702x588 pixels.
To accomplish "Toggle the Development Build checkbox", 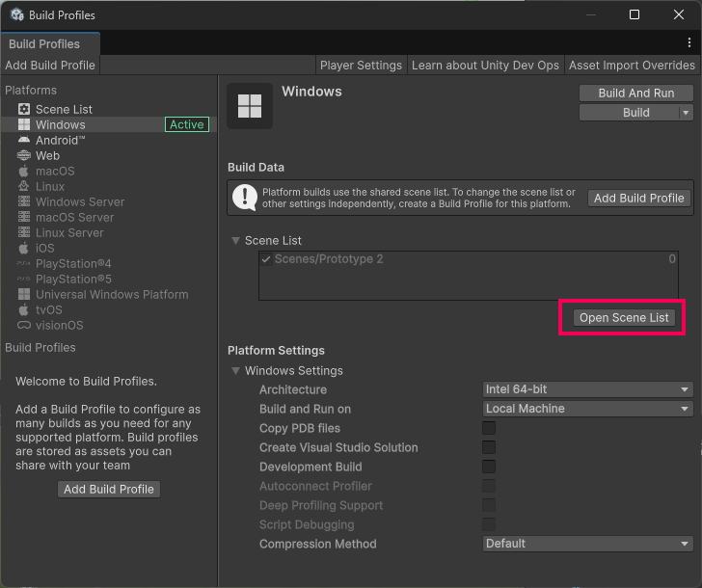I will [489, 467].
